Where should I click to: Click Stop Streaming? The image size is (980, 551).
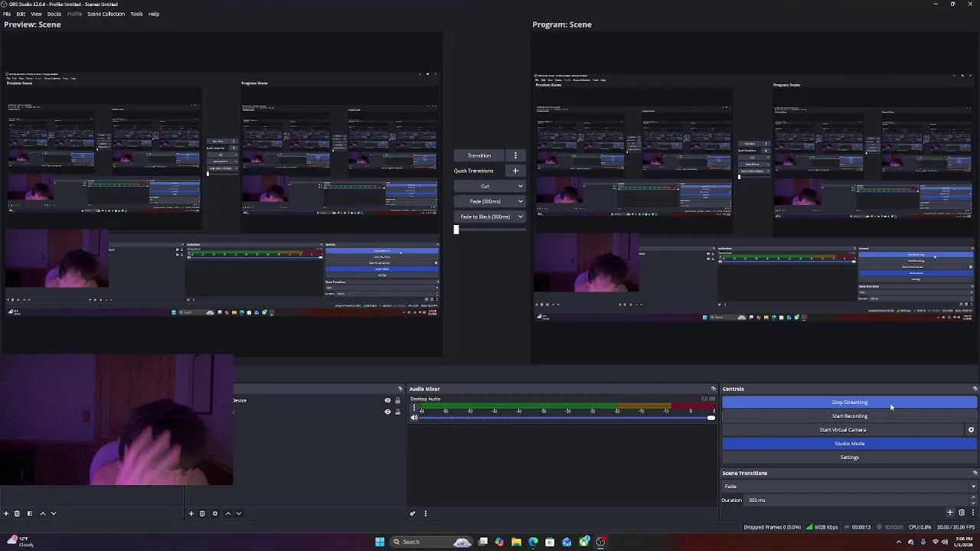pyautogui.click(x=850, y=403)
